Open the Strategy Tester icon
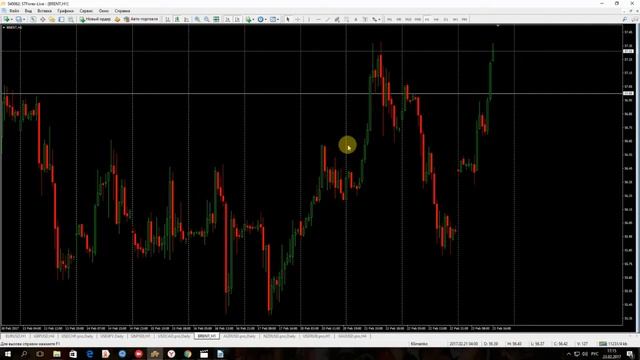 71,19
